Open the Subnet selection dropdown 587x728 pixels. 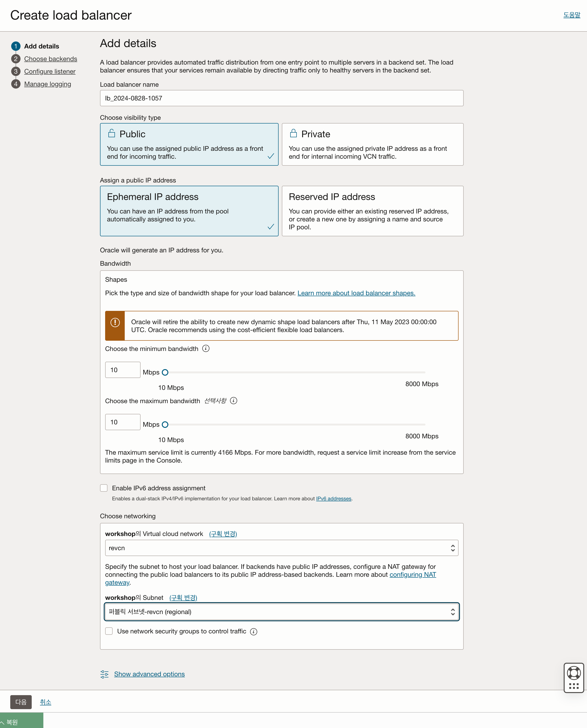coord(281,612)
